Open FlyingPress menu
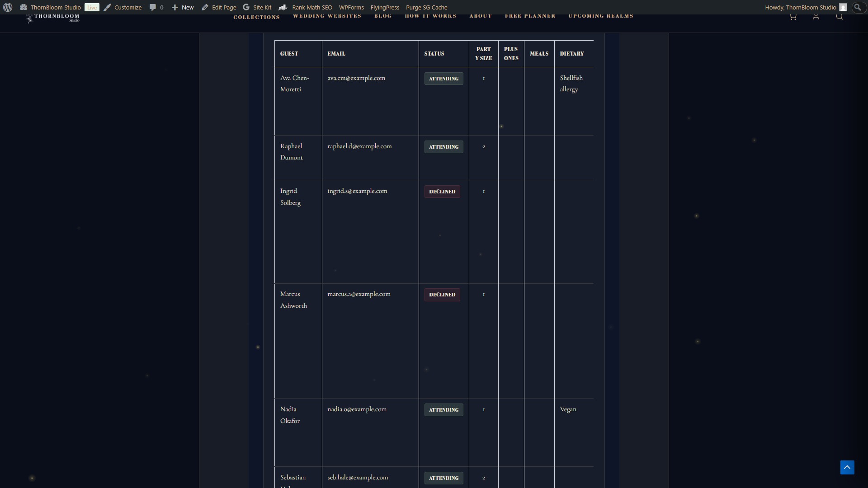 (385, 7)
